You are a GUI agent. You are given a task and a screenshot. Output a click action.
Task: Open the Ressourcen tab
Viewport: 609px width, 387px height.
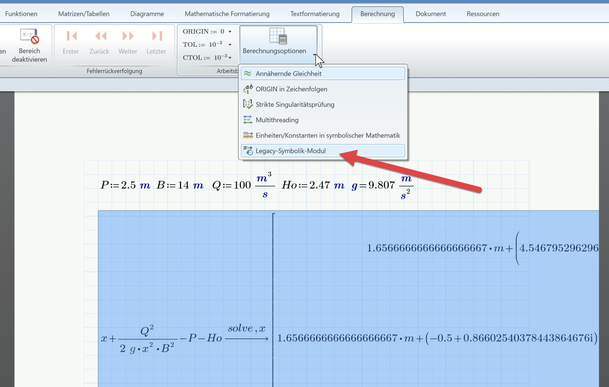click(x=483, y=14)
